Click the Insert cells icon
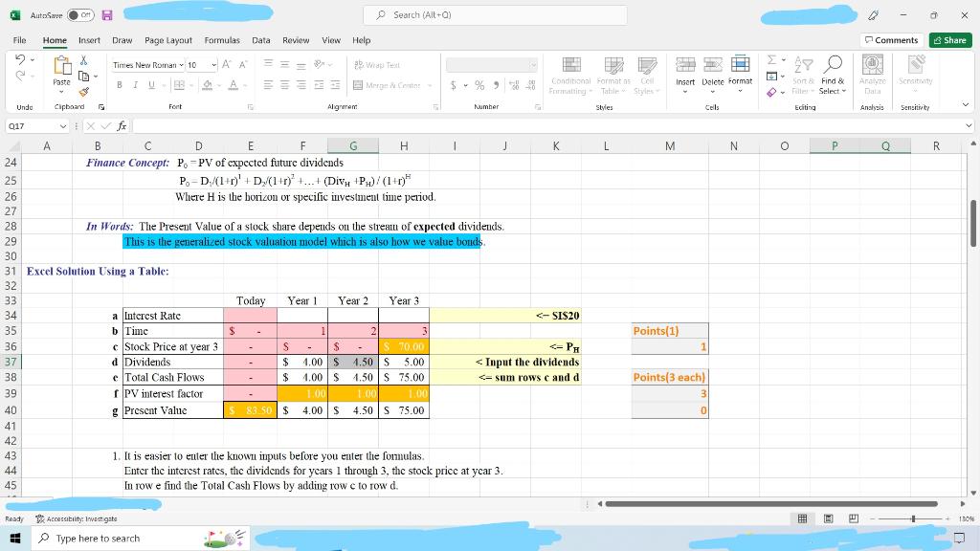The width and height of the screenshot is (980, 551). [685, 64]
